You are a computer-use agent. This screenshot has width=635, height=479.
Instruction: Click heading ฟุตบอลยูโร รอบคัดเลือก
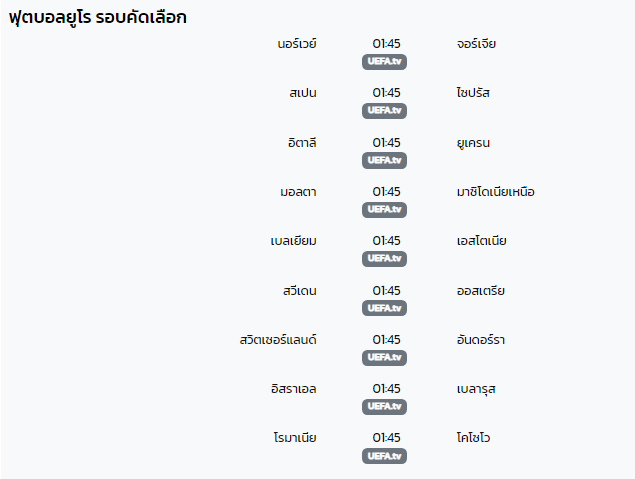(98, 17)
